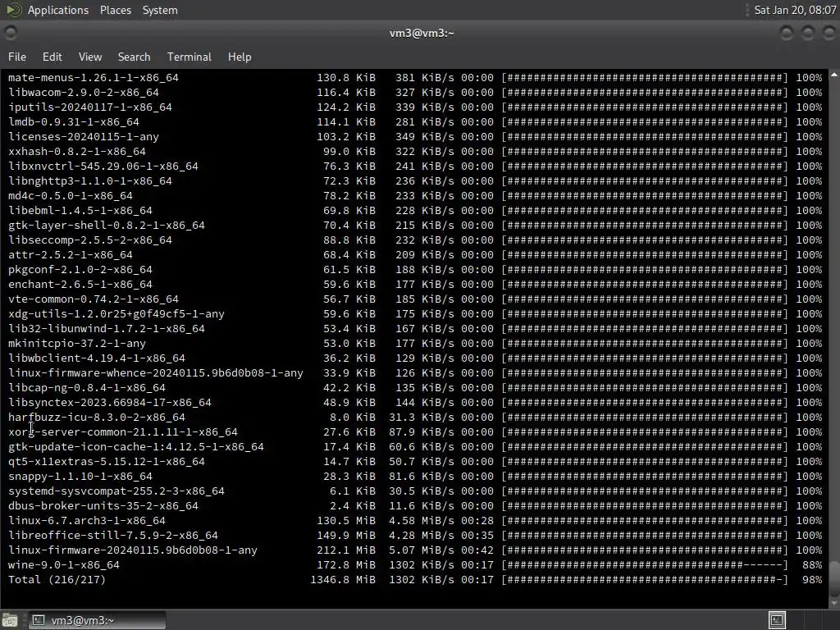Screen dimensions: 840x630
Task: Click the md4c-0.5.0-1-x86_64 package name
Action: pyautogui.click(x=71, y=196)
